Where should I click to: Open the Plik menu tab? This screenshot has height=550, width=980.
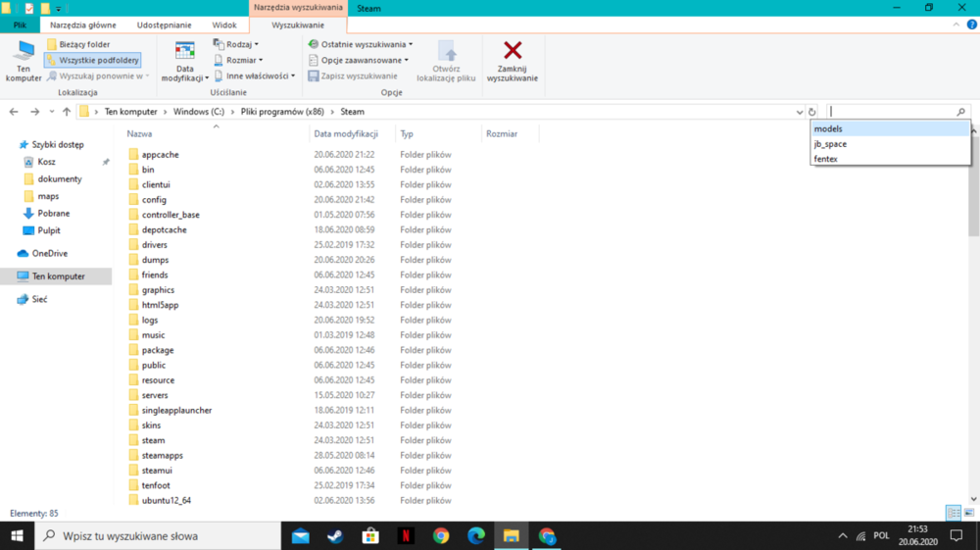[x=20, y=25]
